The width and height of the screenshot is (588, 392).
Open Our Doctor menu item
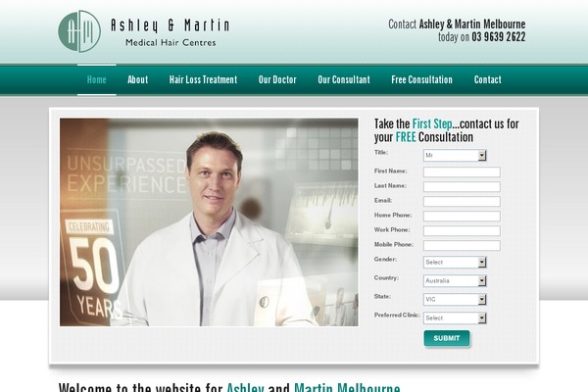click(x=277, y=79)
